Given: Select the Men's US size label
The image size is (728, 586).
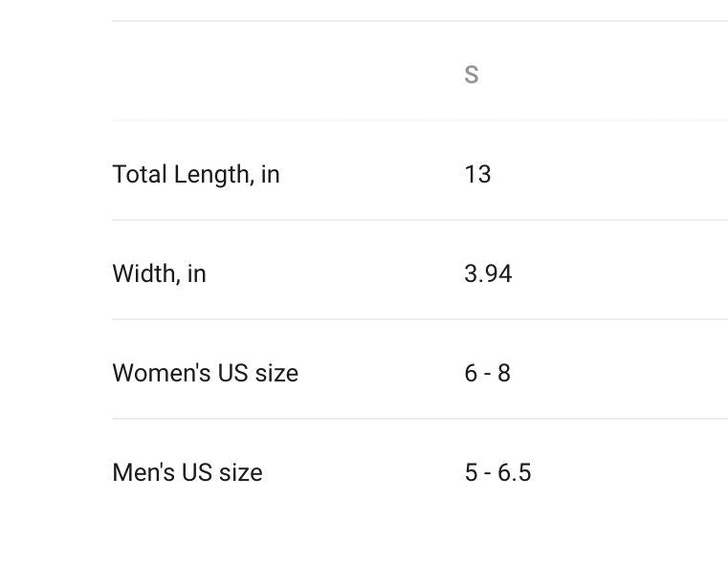Looking at the screenshot, I should (187, 472).
